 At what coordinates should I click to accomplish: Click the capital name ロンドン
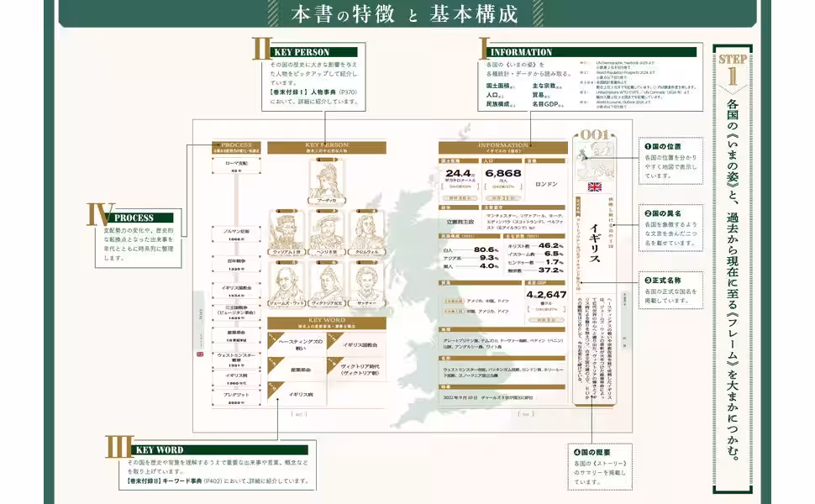coord(546,184)
